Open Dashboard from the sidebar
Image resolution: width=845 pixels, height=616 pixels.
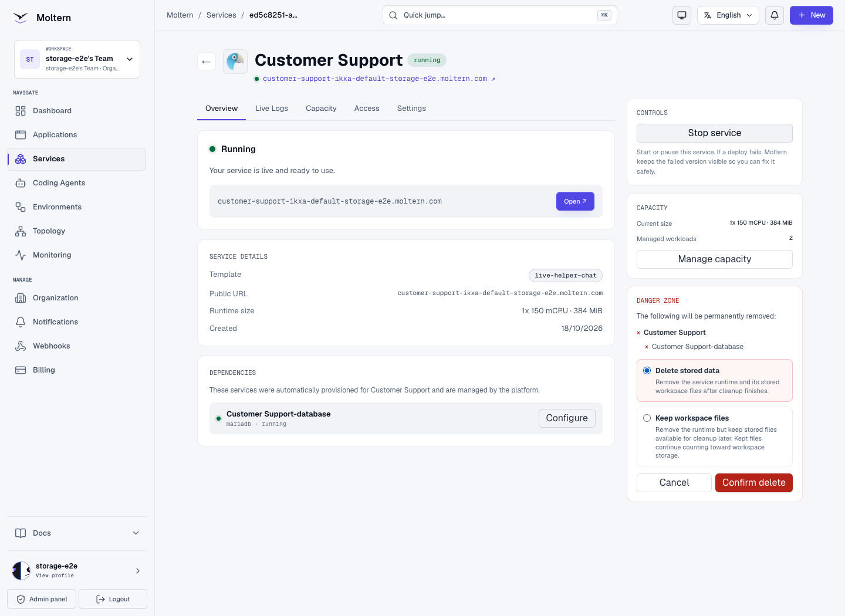76,111
